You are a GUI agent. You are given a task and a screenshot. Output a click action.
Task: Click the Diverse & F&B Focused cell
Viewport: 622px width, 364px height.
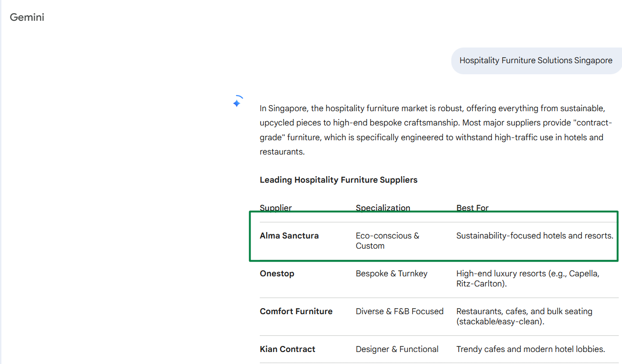click(399, 311)
